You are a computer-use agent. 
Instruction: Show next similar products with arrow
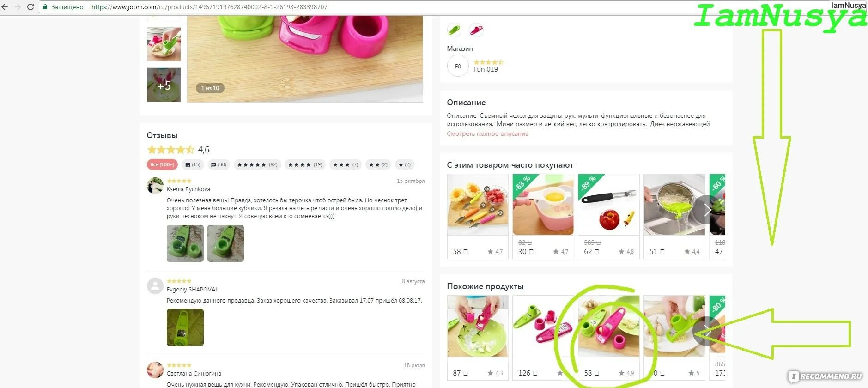click(x=707, y=331)
